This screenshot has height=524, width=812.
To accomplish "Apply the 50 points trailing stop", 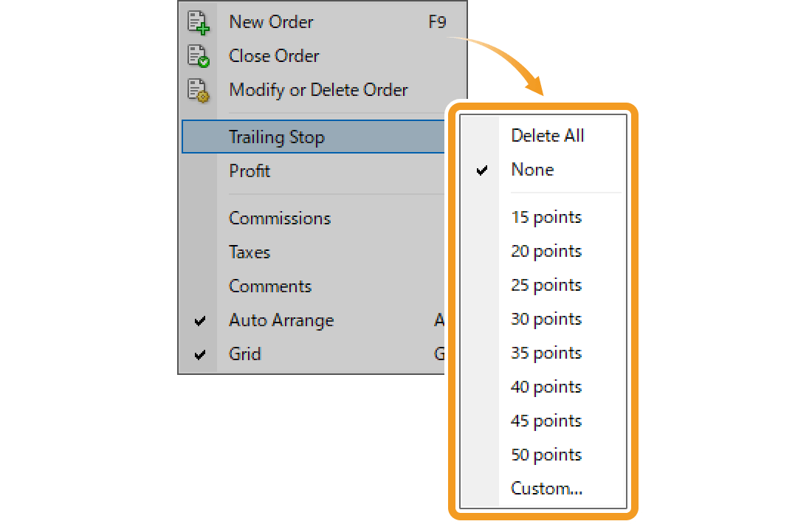I will coord(546,455).
